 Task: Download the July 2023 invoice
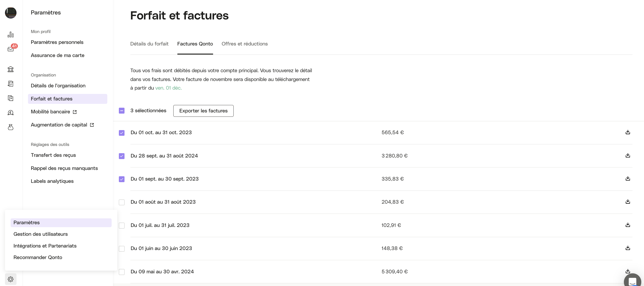pyautogui.click(x=628, y=225)
